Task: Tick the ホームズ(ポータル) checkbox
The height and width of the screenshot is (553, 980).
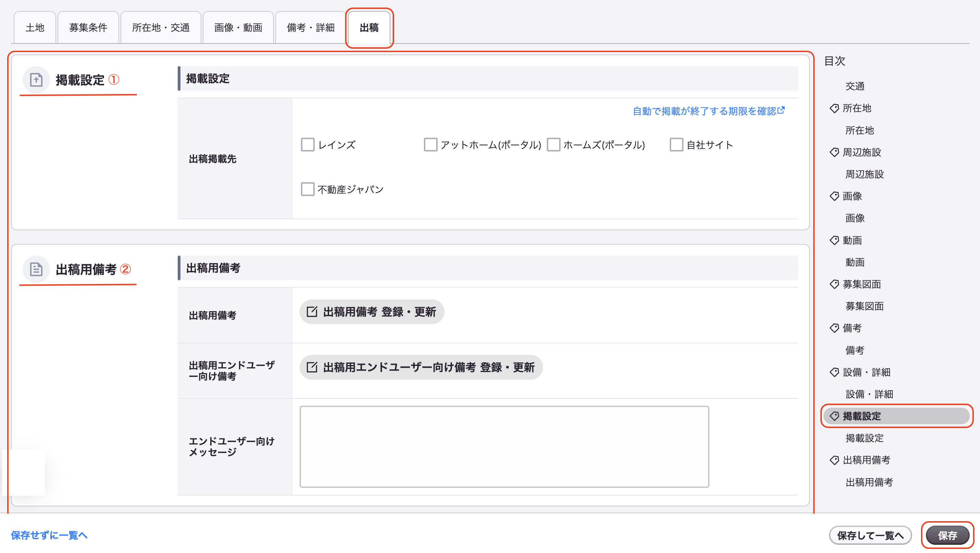Action: (x=553, y=145)
